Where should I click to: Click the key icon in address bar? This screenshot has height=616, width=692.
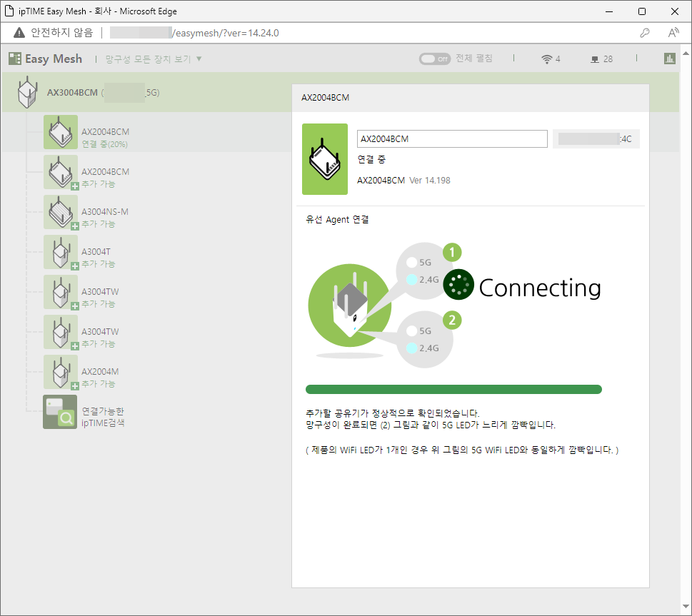pyautogui.click(x=645, y=33)
